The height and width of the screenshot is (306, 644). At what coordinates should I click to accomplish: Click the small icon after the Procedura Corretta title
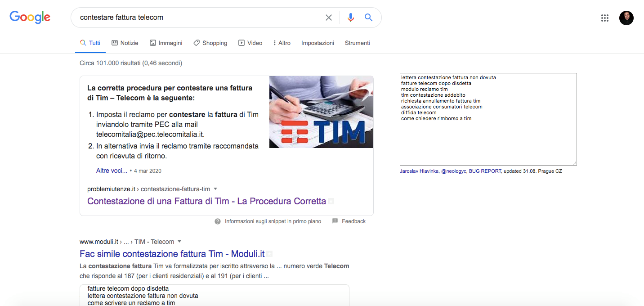pos(331,201)
